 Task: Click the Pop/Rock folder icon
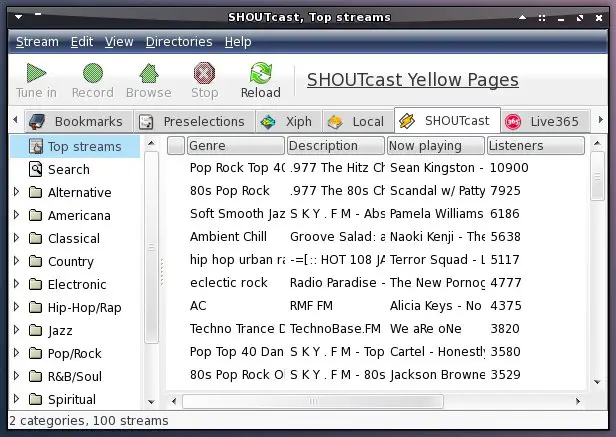36,353
